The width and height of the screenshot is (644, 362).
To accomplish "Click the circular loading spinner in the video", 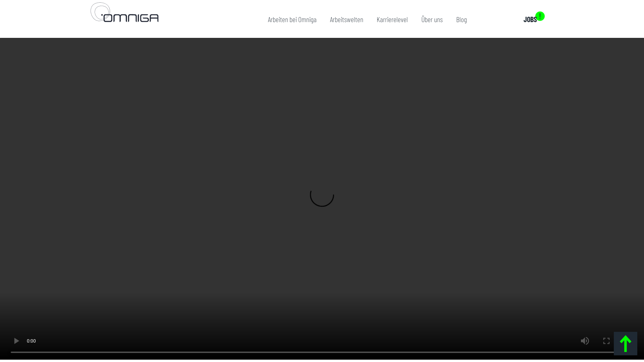I will (x=322, y=198).
